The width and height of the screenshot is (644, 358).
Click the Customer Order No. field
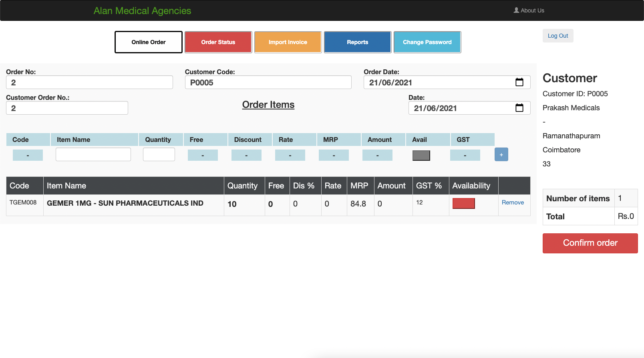coord(67,108)
